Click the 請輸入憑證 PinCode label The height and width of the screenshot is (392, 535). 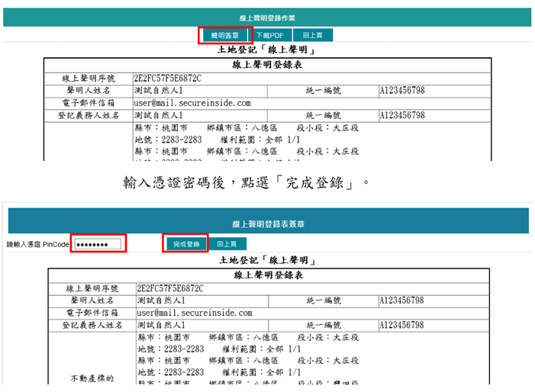tap(38, 245)
